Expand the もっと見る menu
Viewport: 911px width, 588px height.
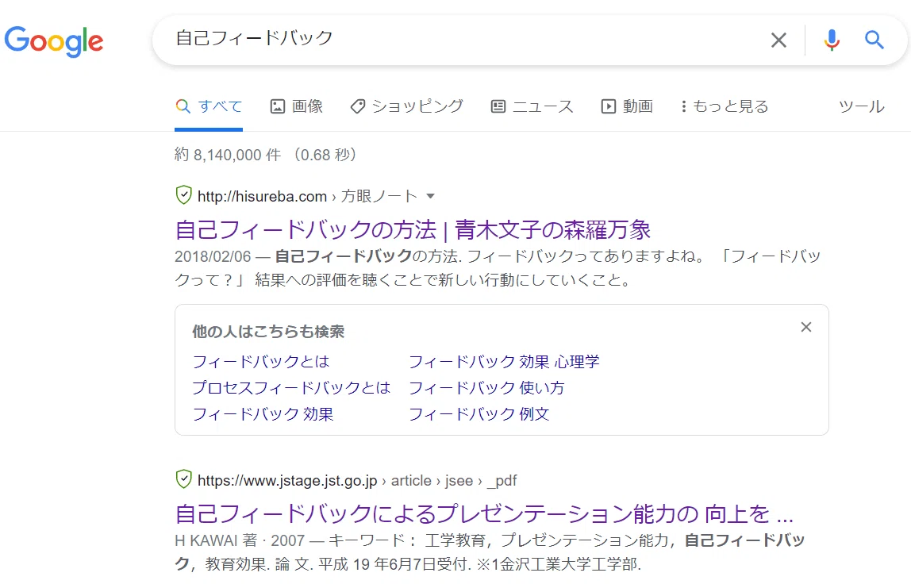coord(725,106)
